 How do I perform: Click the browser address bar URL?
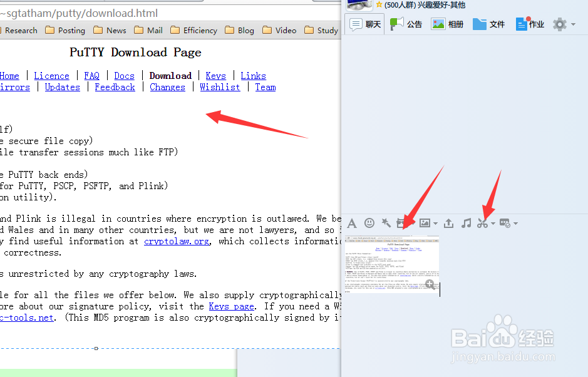coord(79,14)
